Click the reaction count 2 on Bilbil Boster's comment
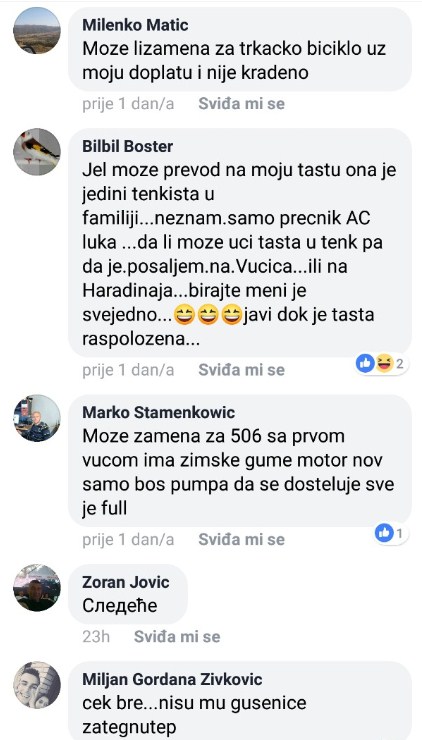The image size is (422, 740). pyautogui.click(x=399, y=364)
